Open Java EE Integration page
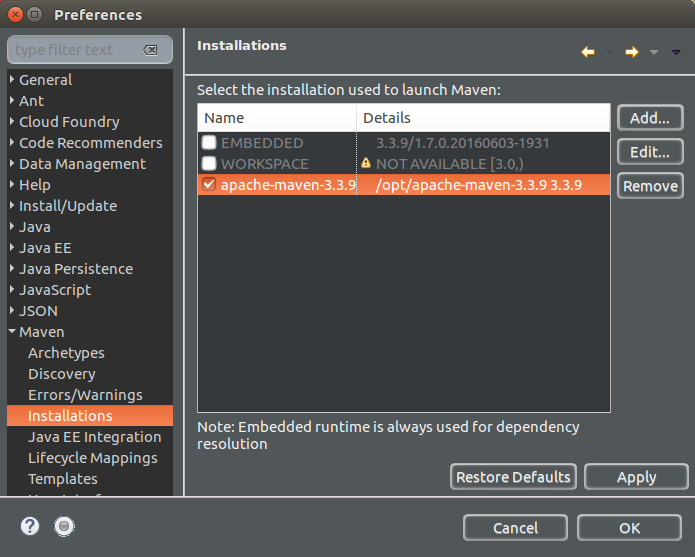The width and height of the screenshot is (695, 557). (94, 437)
